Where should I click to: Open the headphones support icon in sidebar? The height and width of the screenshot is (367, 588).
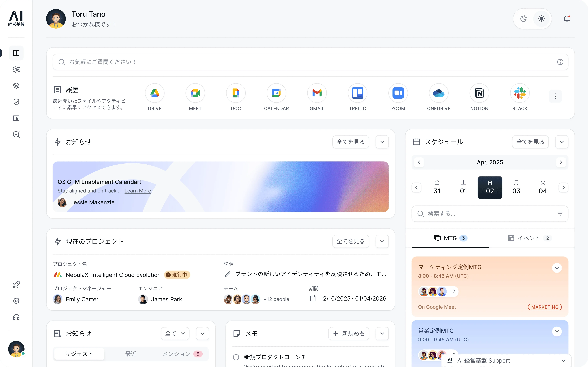pyautogui.click(x=16, y=317)
